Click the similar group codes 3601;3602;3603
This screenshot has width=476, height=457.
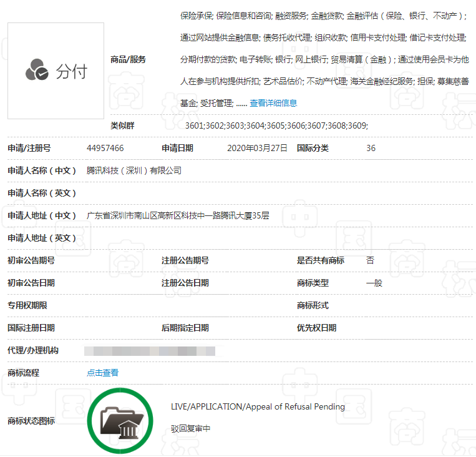(x=215, y=125)
